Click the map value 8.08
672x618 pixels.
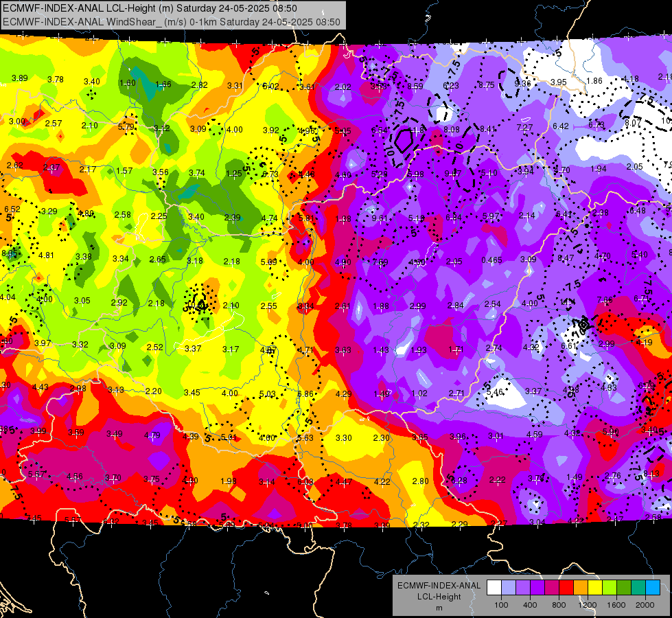click(x=452, y=130)
